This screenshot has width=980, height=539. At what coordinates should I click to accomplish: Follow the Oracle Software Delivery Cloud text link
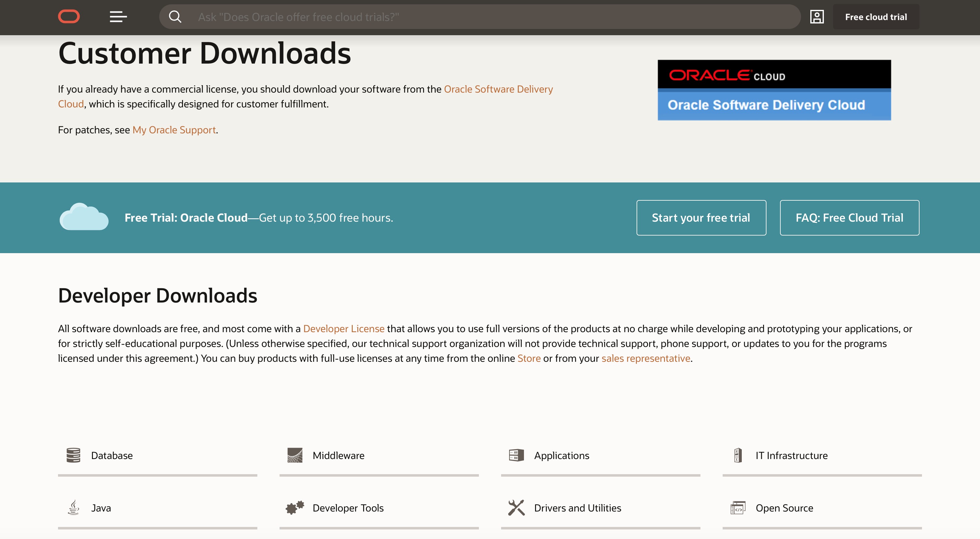click(x=498, y=89)
